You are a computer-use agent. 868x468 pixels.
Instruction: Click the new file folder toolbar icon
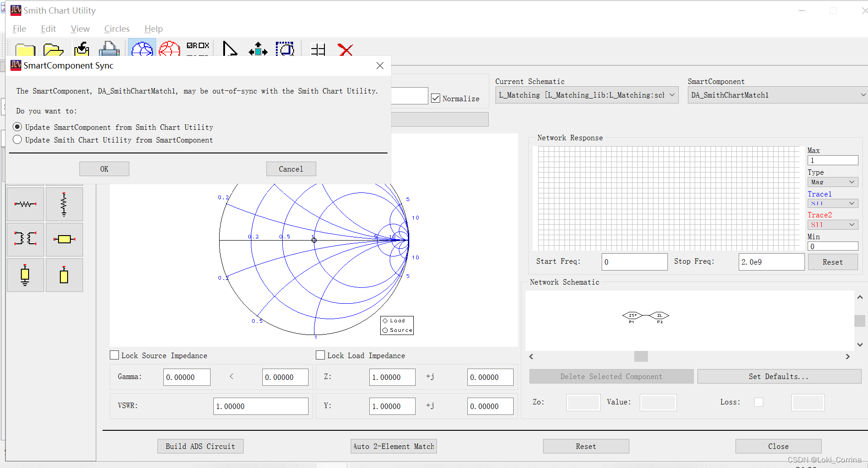point(25,49)
